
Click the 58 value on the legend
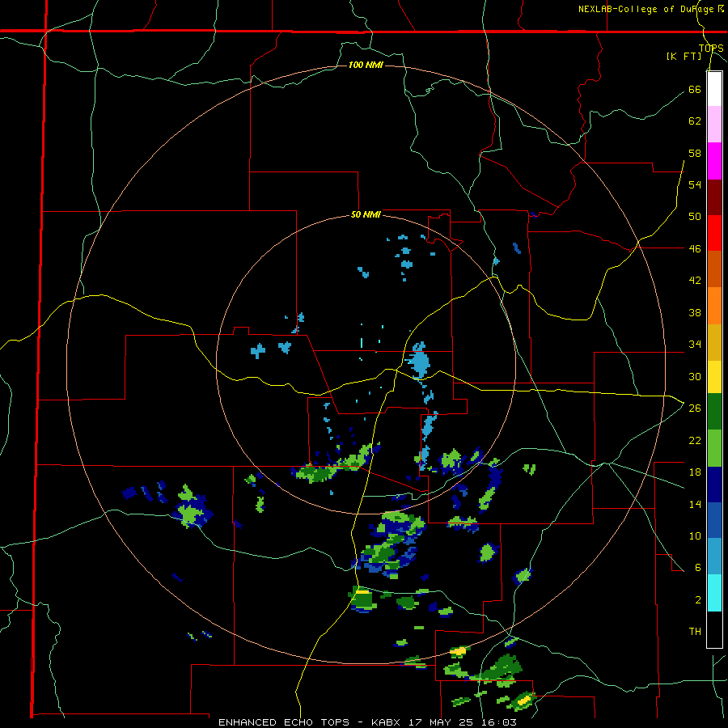tap(695, 153)
